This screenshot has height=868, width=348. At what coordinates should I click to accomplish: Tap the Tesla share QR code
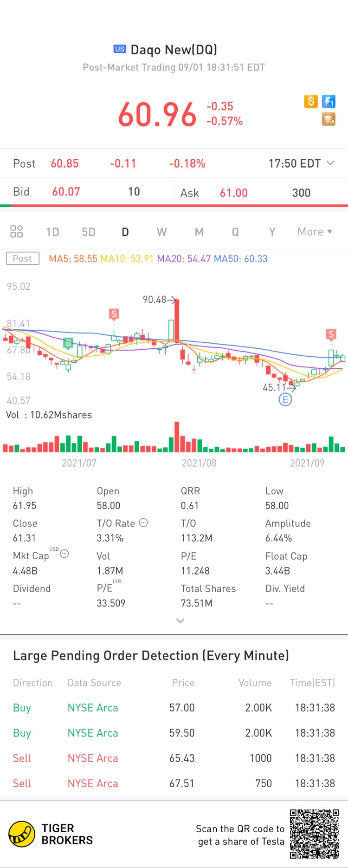[x=315, y=834]
